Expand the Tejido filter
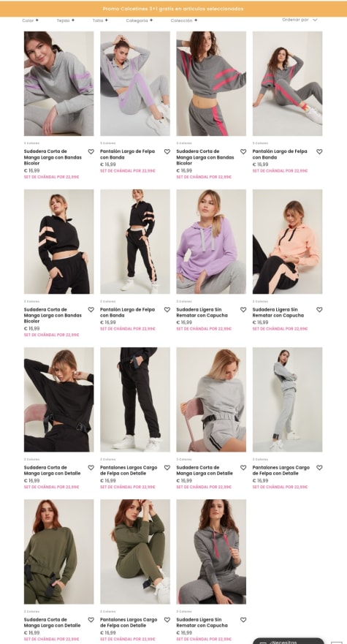The height and width of the screenshot is (644, 347). (x=66, y=20)
